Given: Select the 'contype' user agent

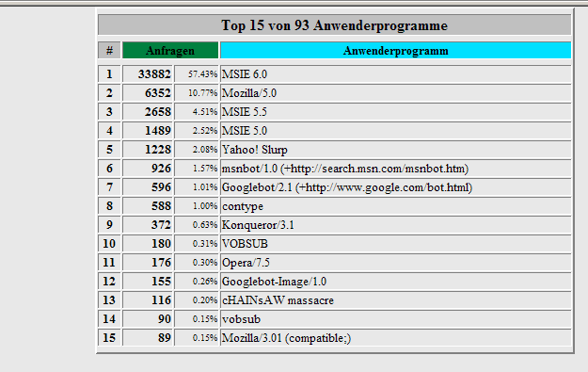Looking at the screenshot, I should [x=243, y=206].
